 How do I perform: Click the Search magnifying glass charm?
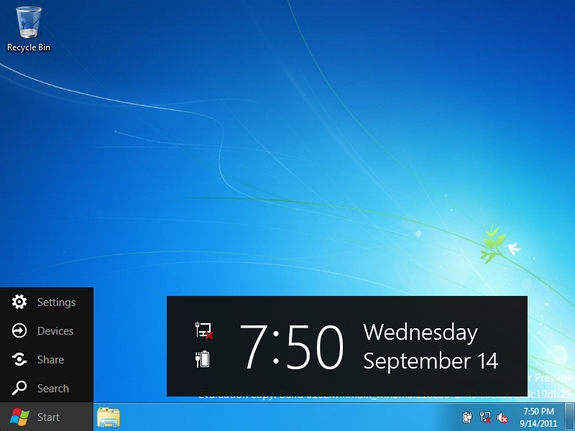coord(19,388)
